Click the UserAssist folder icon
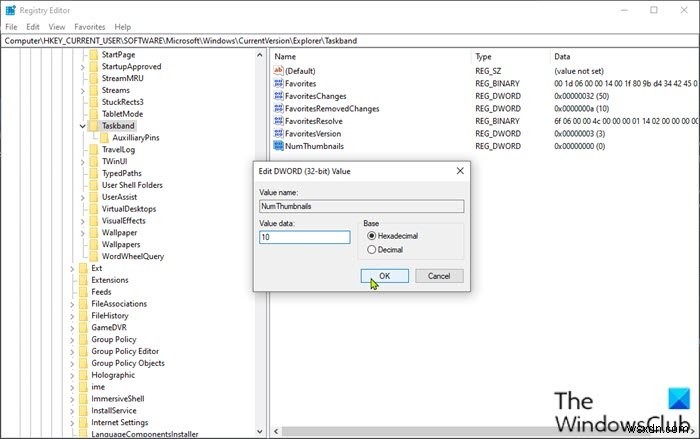This screenshot has height=439, width=700. point(93,197)
